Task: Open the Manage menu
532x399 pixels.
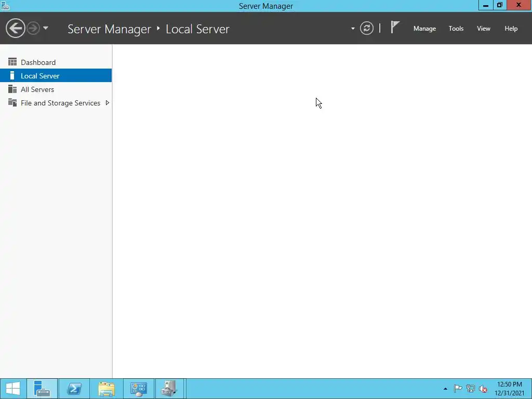Action: (424, 29)
